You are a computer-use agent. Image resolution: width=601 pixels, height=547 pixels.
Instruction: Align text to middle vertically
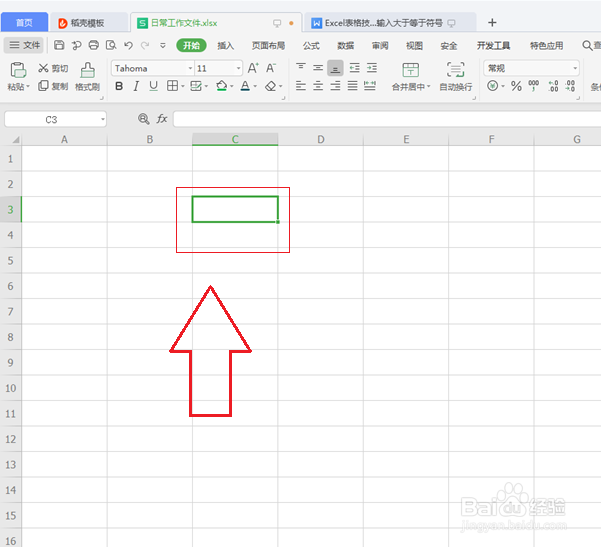pos(318,67)
